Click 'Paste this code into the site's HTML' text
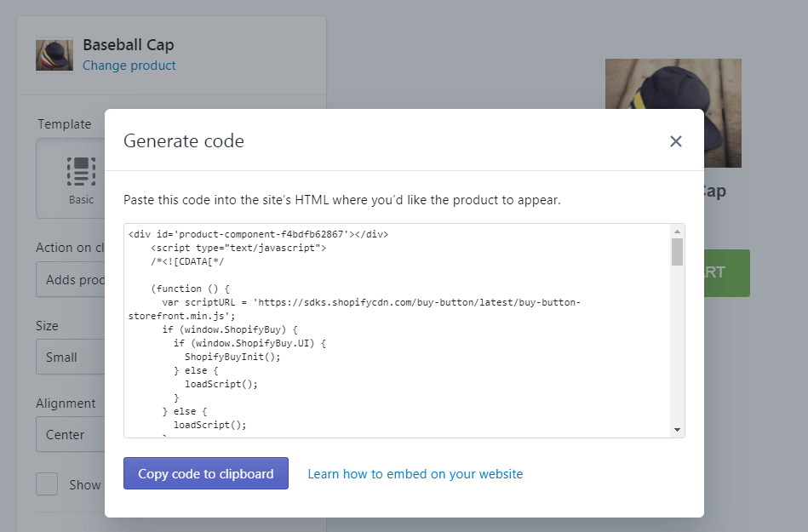The height and width of the screenshot is (532, 808). (x=341, y=200)
